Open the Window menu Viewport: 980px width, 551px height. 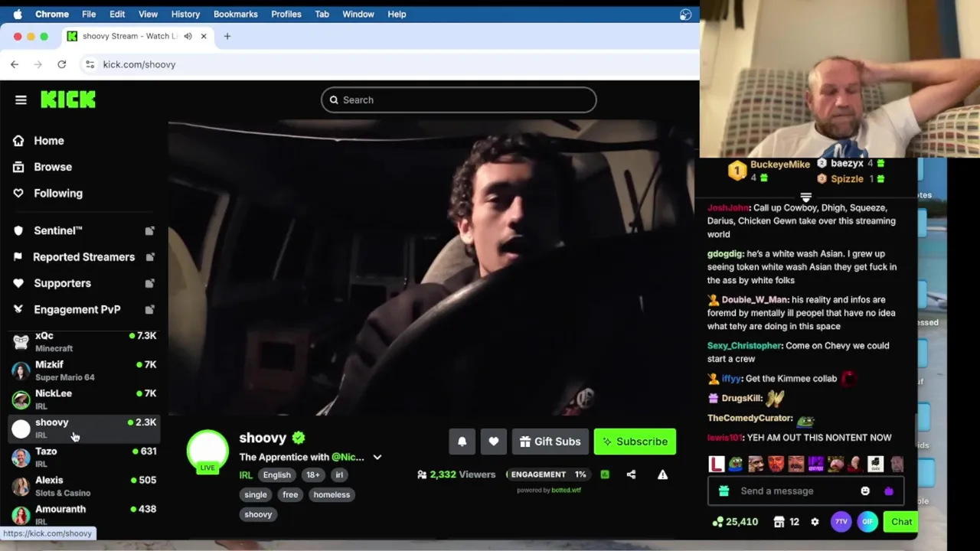358,14
